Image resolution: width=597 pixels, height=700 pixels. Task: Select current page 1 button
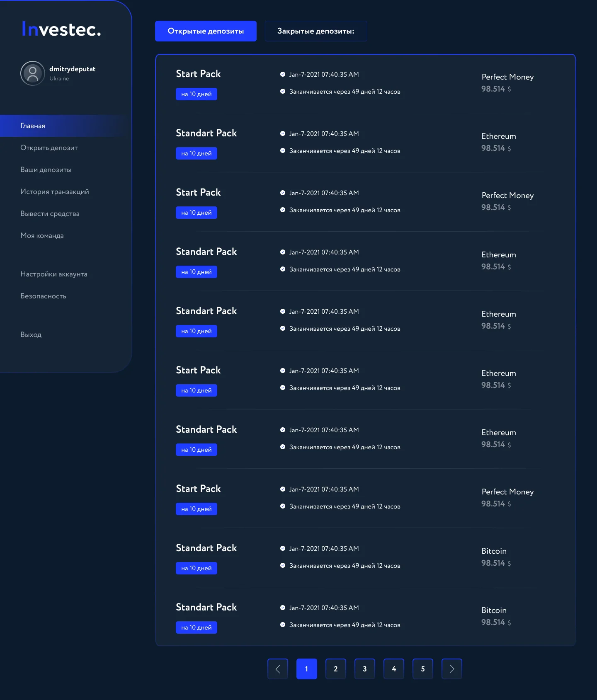pyautogui.click(x=306, y=669)
